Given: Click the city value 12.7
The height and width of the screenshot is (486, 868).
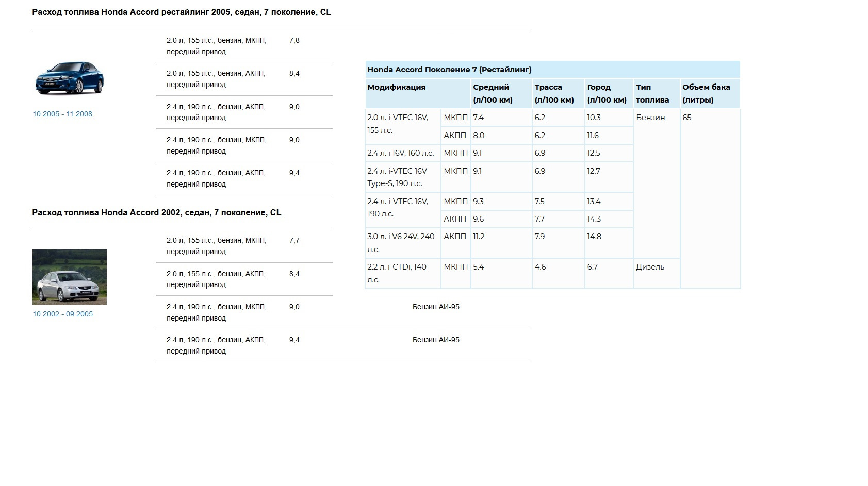Looking at the screenshot, I should point(594,171).
